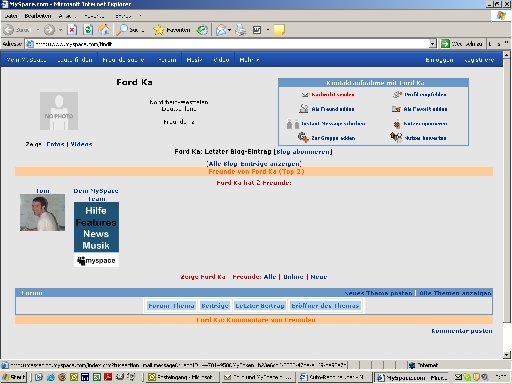
Task: Refresh the page with the green arrows icon
Action: click(88, 30)
